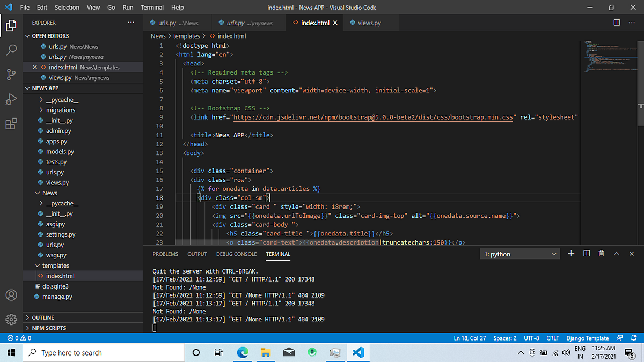Kill the terminal with trash icon
This screenshot has width=644, height=362.
pyautogui.click(x=601, y=254)
